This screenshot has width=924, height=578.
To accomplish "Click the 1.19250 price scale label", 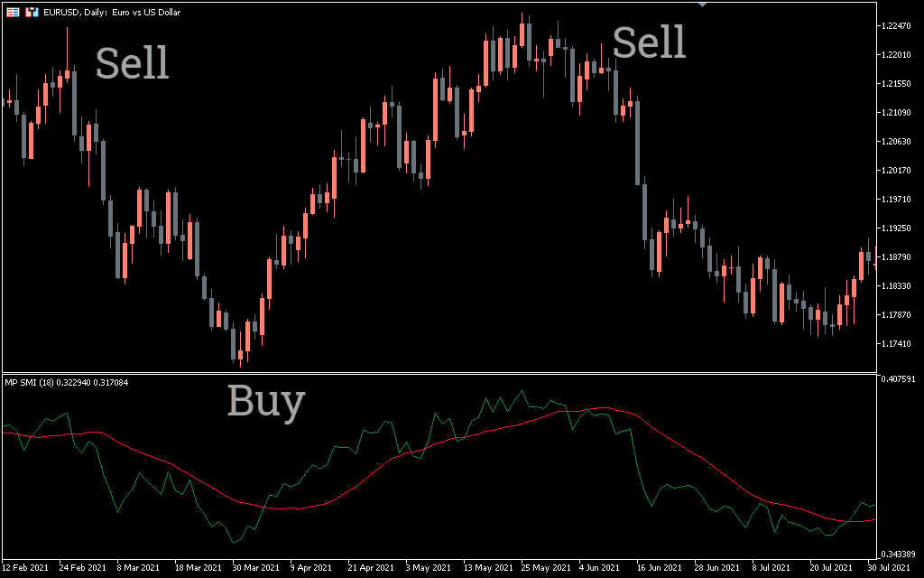I will click(x=896, y=228).
